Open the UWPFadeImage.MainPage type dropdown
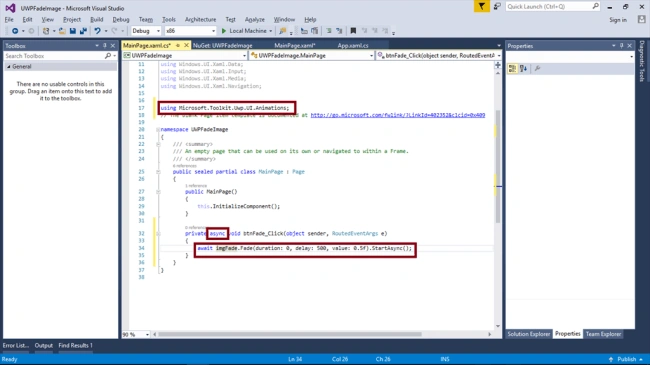 [x=371, y=56]
